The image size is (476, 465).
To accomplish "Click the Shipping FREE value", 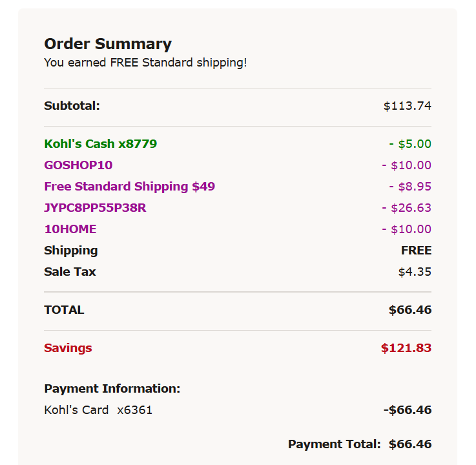I will click(416, 251).
